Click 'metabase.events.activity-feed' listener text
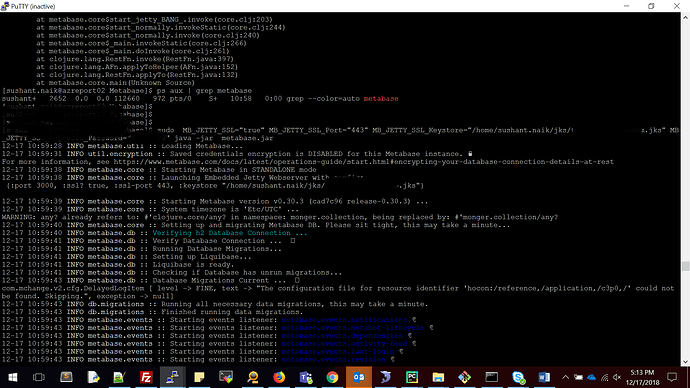 pyautogui.click(x=344, y=344)
